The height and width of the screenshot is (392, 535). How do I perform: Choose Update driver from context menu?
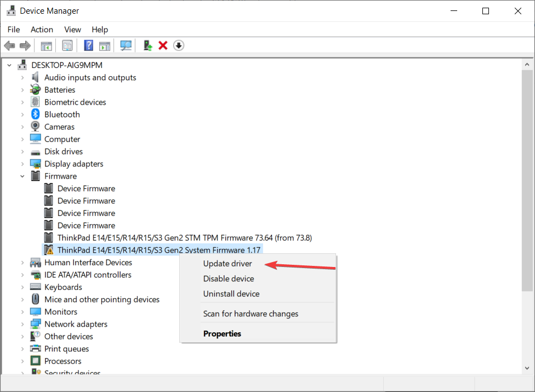pos(227,264)
